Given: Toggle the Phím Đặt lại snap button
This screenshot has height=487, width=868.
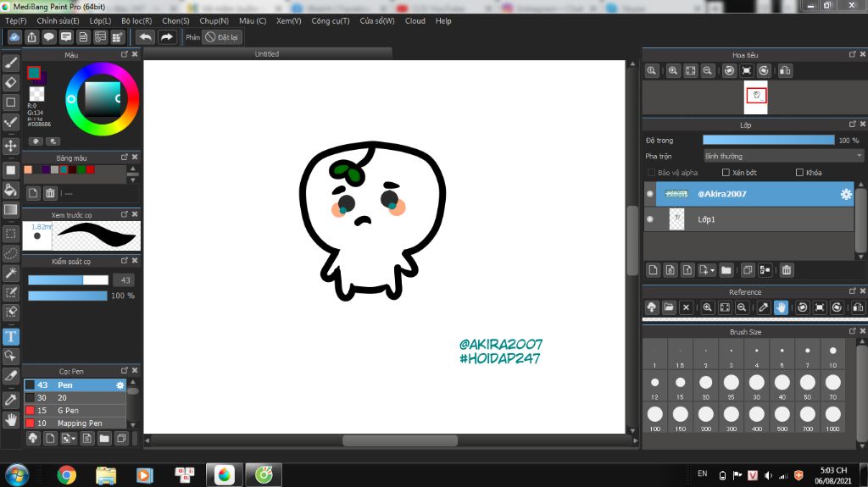Looking at the screenshot, I should (x=221, y=37).
